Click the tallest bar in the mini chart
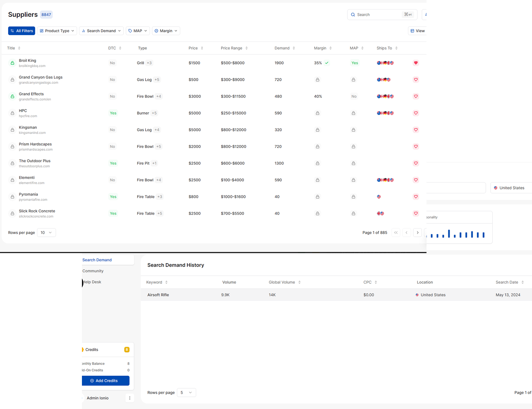 pos(449,234)
